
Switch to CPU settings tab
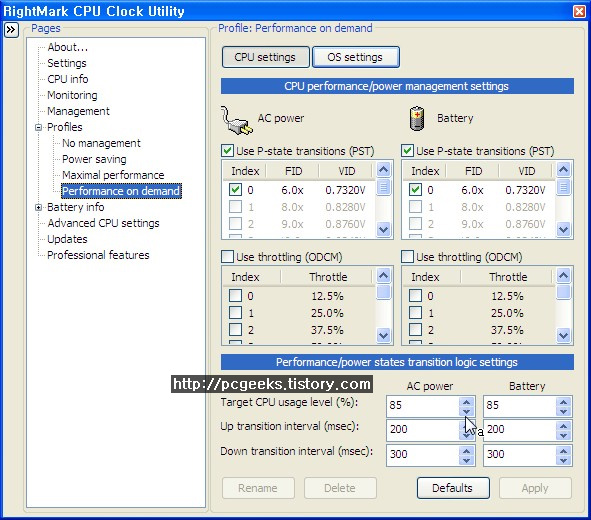(x=265, y=57)
